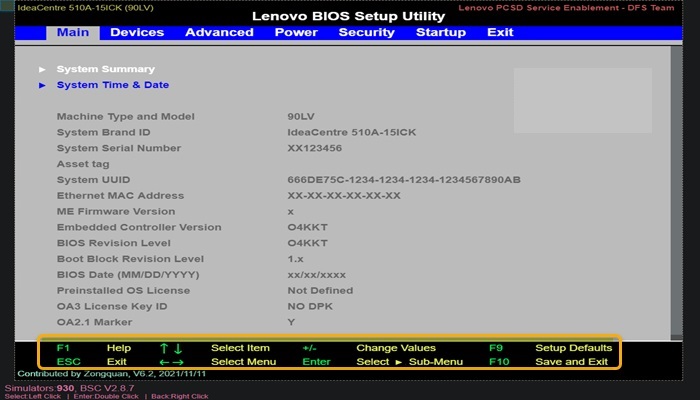Go to the Power tab

point(296,33)
